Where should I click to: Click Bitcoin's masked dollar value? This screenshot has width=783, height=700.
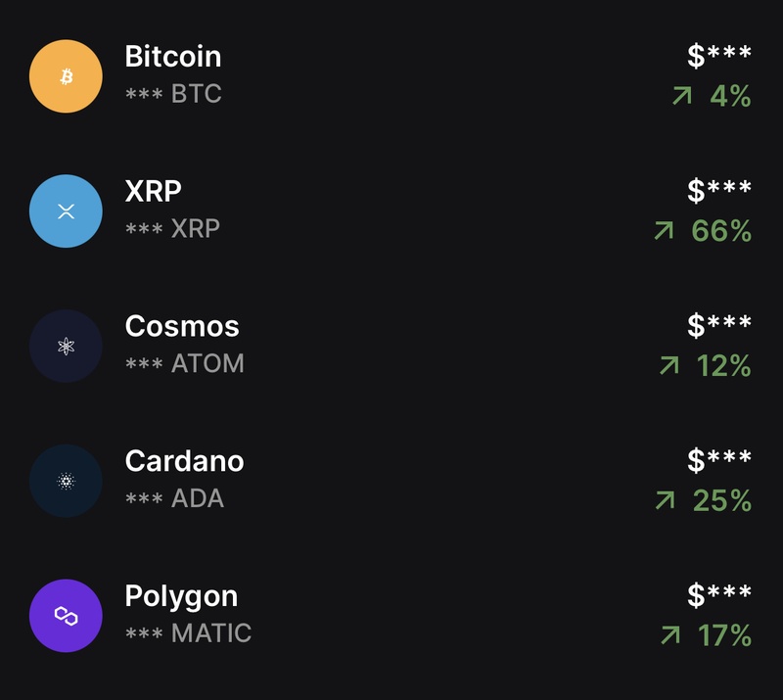click(719, 57)
